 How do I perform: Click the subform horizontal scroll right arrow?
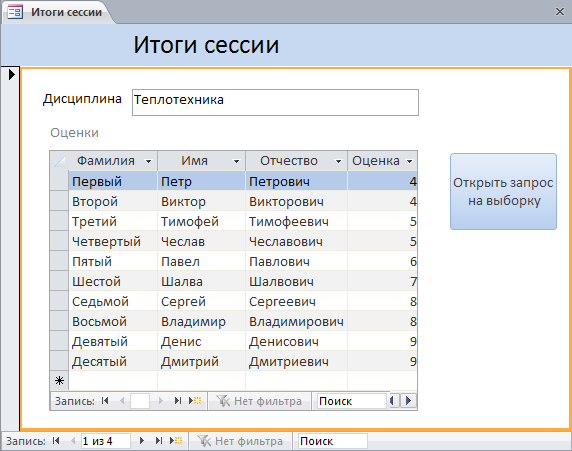point(409,401)
